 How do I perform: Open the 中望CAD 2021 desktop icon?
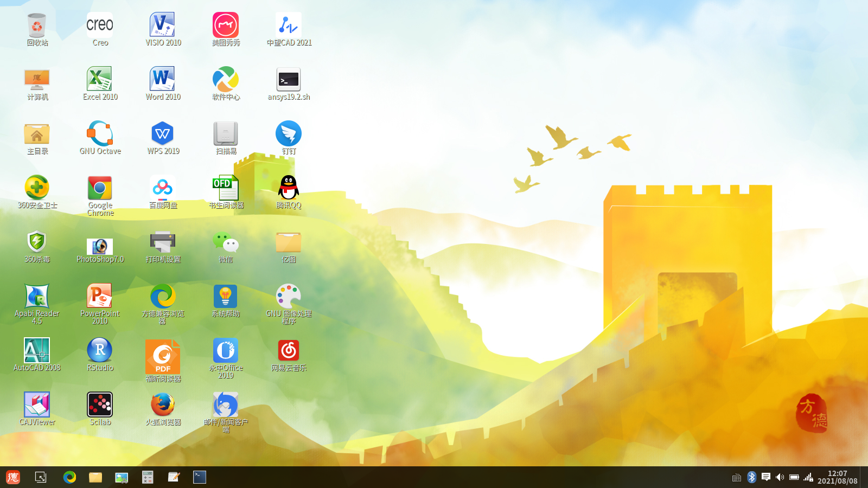pos(289,25)
